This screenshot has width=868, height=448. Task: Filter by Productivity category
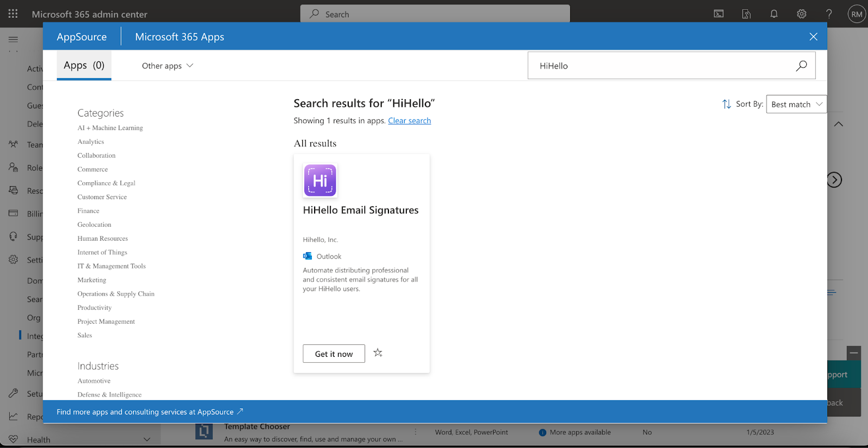[94, 308]
